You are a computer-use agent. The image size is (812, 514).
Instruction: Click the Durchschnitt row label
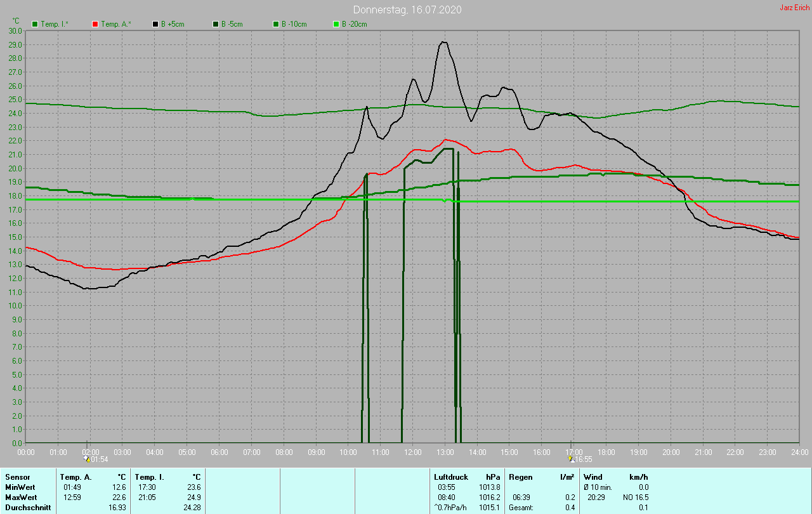pyautogui.click(x=27, y=508)
